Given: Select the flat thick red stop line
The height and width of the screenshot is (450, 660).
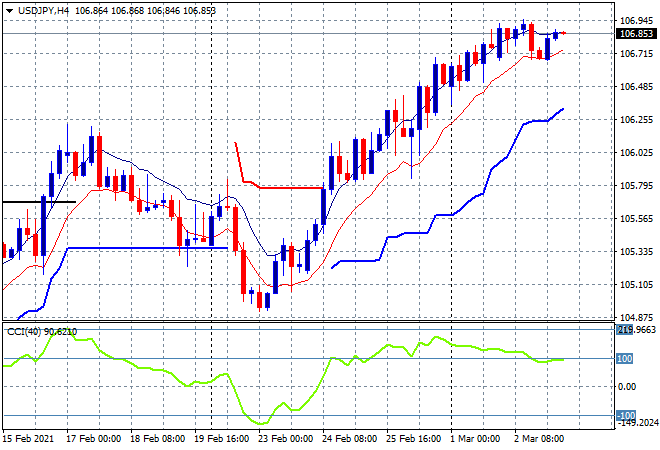Looking at the screenshot, I should coord(290,188).
